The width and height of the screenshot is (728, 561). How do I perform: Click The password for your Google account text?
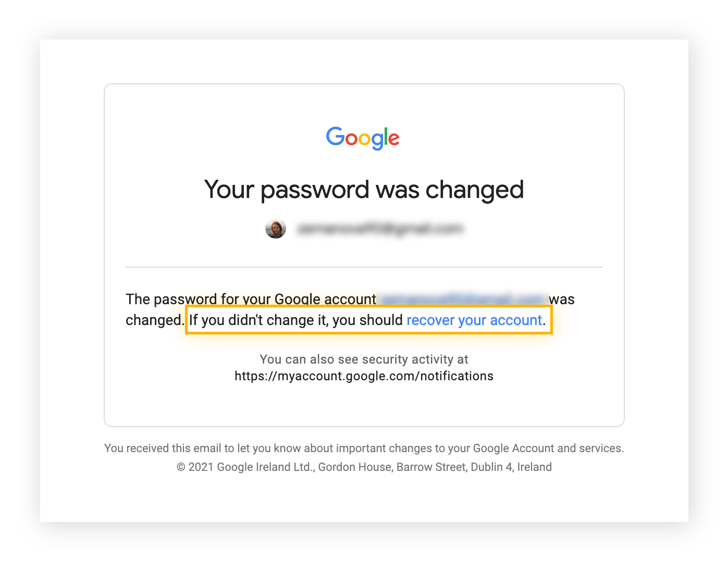pos(251,299)
